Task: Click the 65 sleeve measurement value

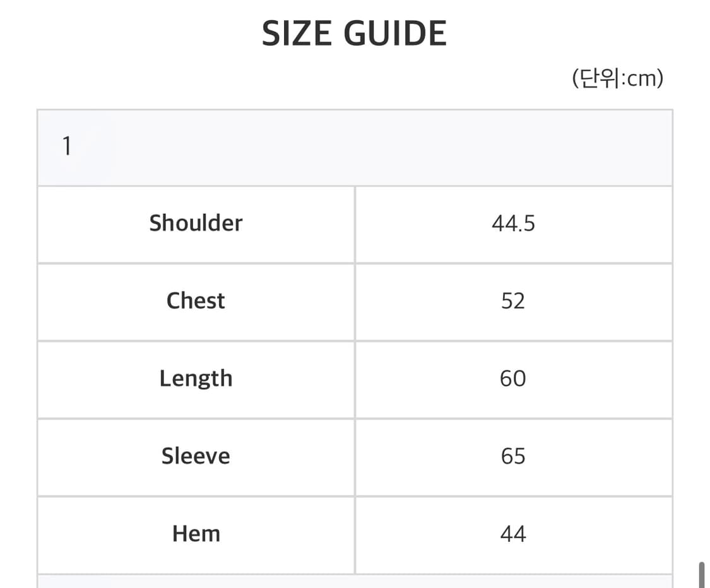Action: [x=513, y=456]
